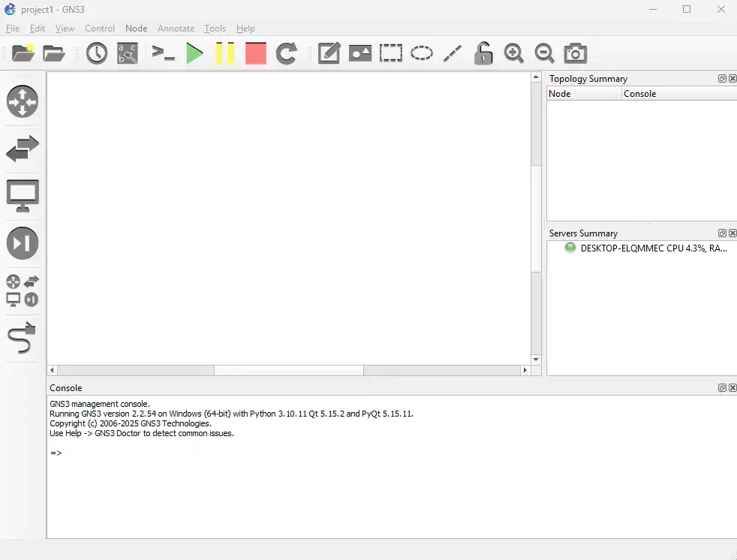Click the canvas vertical scrollbar down arrow
The image size is (737, 560).
pos(536,360)
